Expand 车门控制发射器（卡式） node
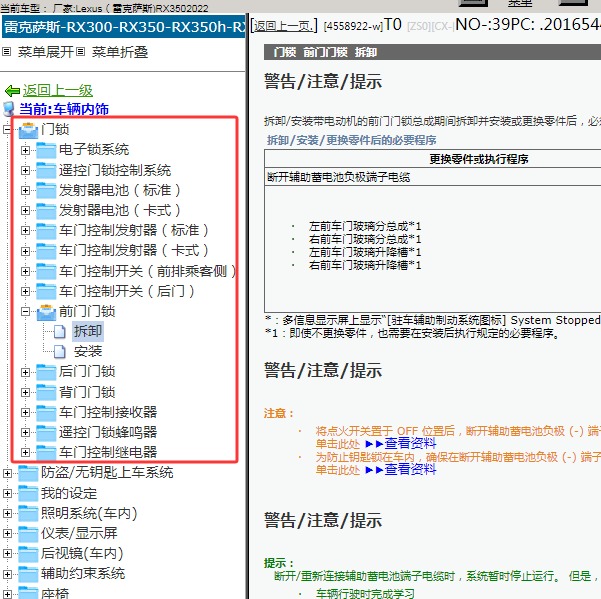 coord(25,251)
